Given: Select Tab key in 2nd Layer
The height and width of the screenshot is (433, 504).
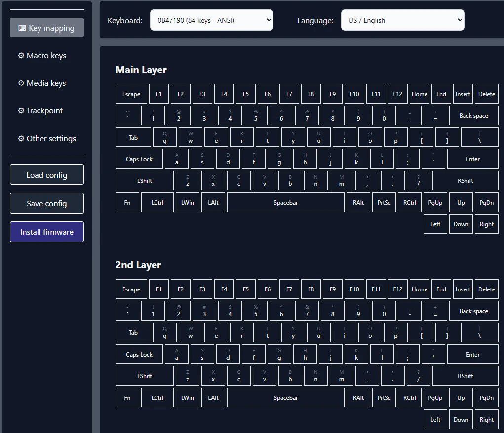Looking at the screenshot, I should pos(133,333).
